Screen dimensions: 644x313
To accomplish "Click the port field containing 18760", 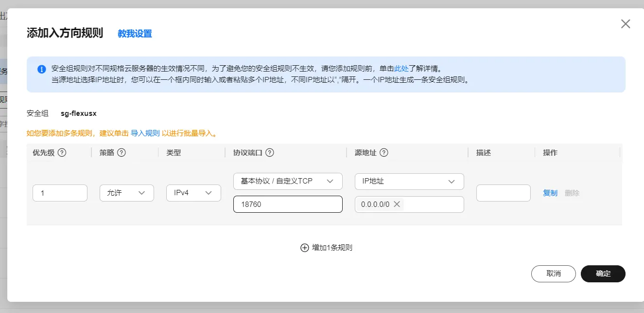I will tap(288, 204).
